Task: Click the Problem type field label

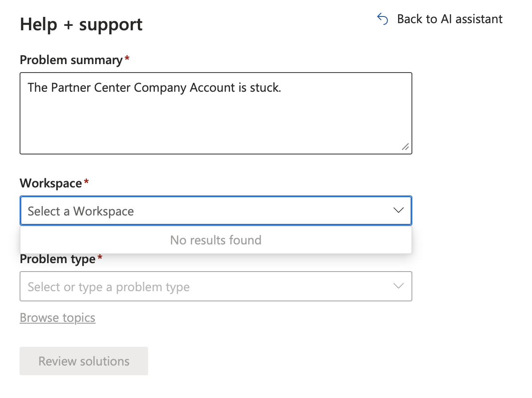Action: click(58, 259)
